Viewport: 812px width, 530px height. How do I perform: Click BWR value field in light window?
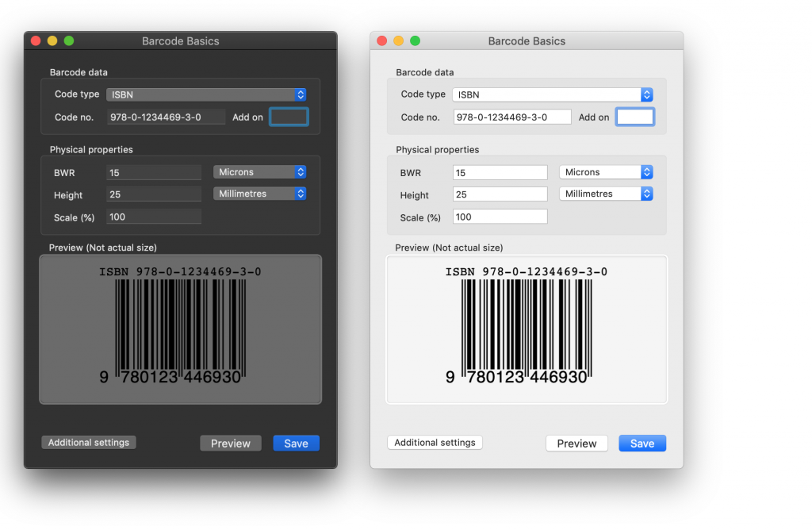point(500,172)
